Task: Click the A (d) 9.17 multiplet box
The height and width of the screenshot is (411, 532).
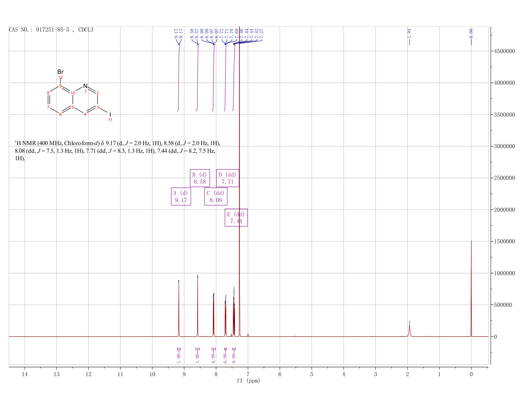Action: tap(181, 196)
